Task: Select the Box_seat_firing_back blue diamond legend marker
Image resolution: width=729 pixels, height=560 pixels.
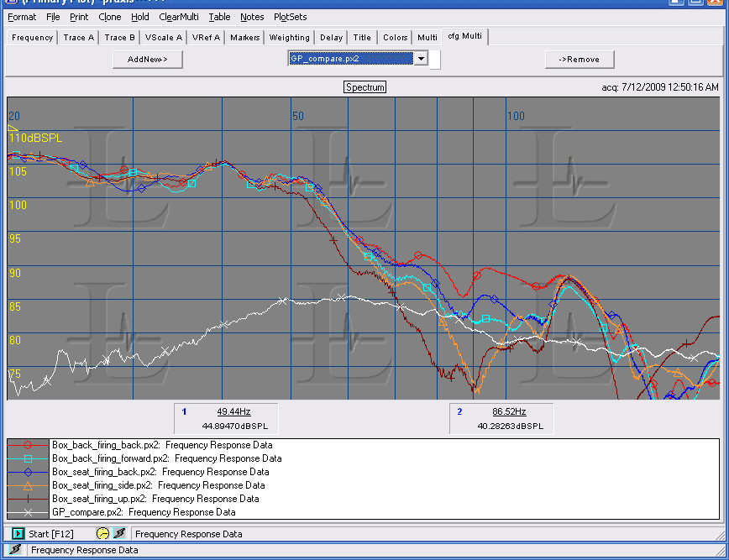Action: click(28, 472)
